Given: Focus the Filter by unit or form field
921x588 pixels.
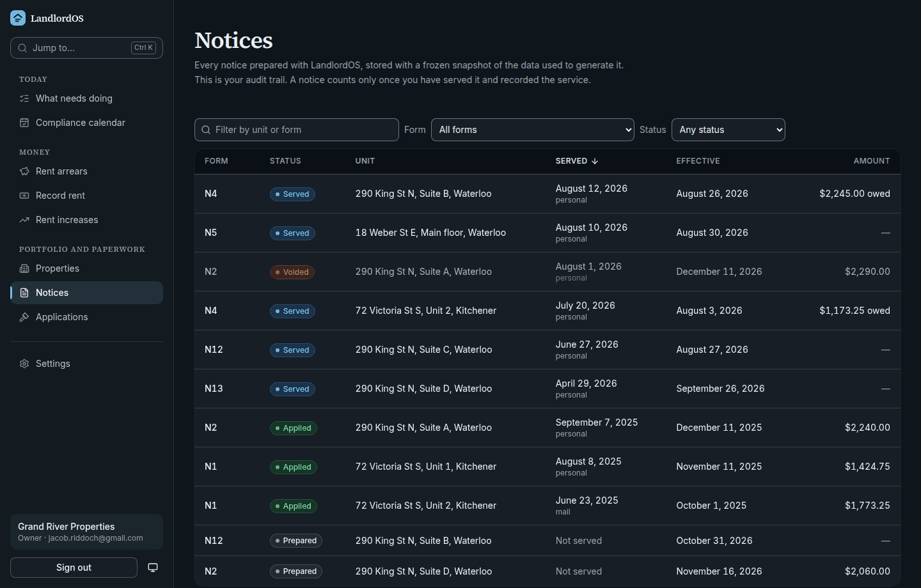Looking at the screenshot, I should (x=297, y=130).
